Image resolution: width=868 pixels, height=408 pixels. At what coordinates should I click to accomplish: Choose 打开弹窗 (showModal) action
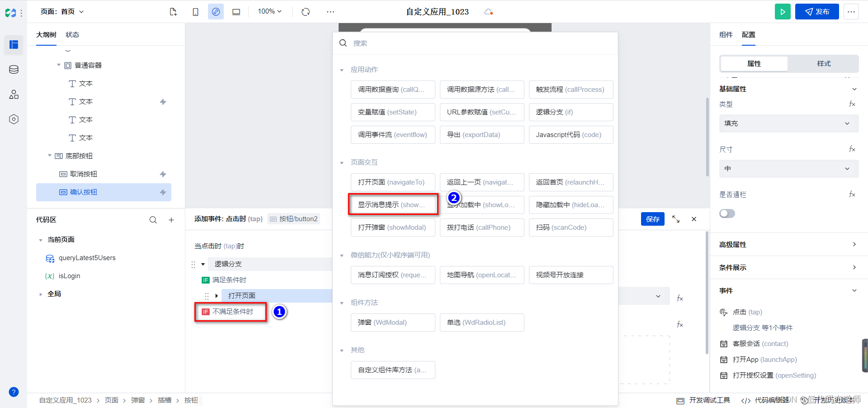pyautogui.click(x=393, y=228)
